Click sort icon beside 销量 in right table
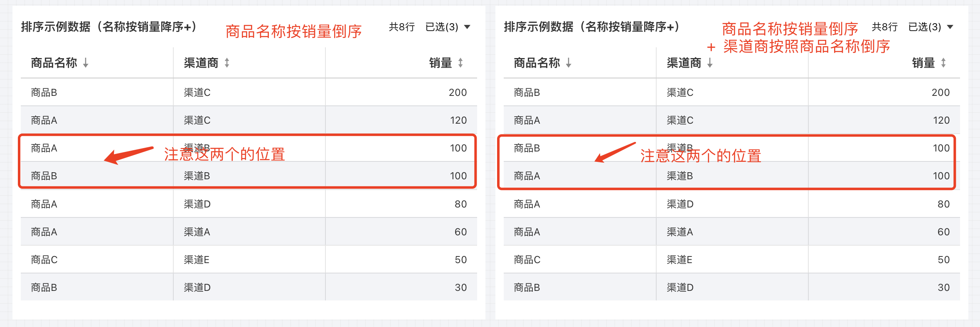980x327 pixels. tap(943, 63)
